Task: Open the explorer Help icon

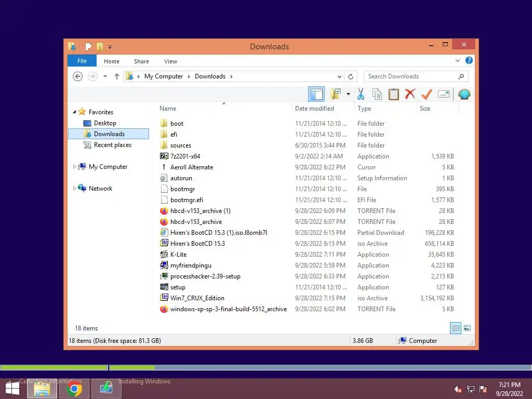Action: [x=469, y=60]
